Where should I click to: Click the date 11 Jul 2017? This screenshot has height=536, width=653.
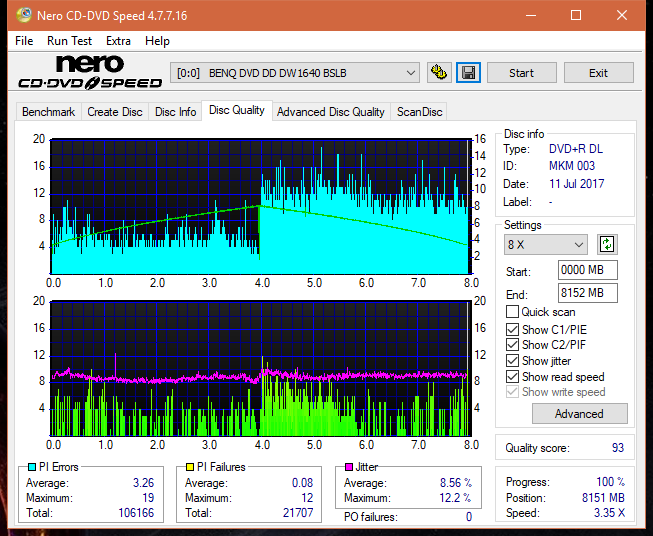click(576, 184)
